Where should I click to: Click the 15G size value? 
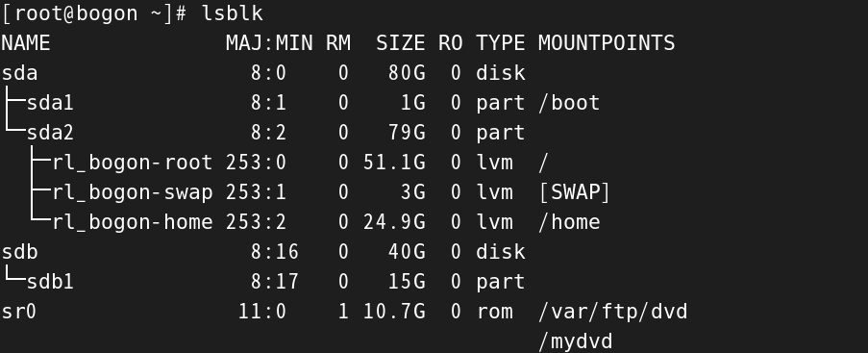407,282
